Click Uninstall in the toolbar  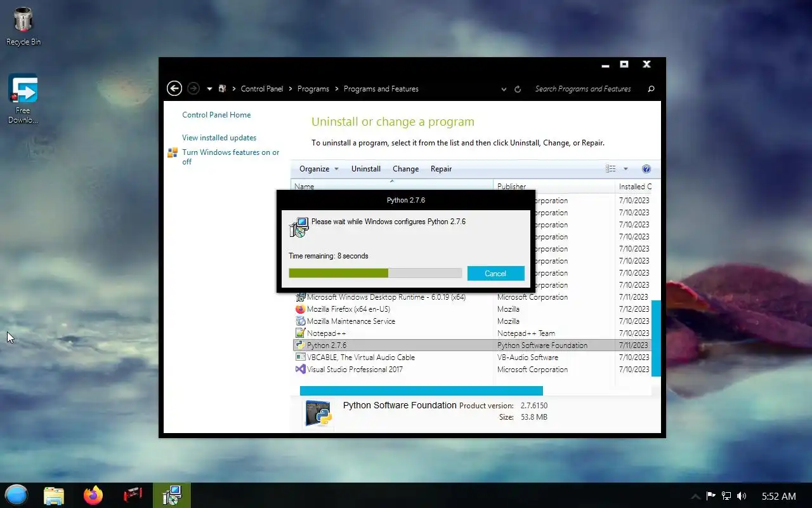[x=366, y=169]
